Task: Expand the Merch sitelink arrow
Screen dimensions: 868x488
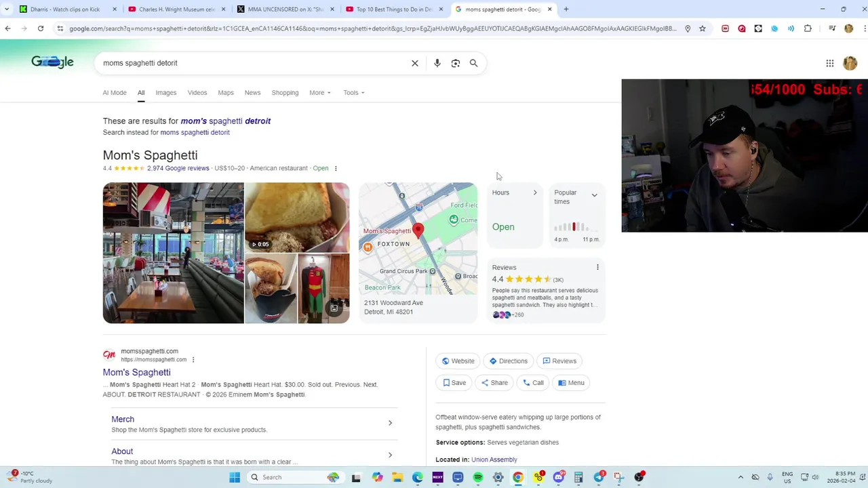Action: [x=390, y=423]
